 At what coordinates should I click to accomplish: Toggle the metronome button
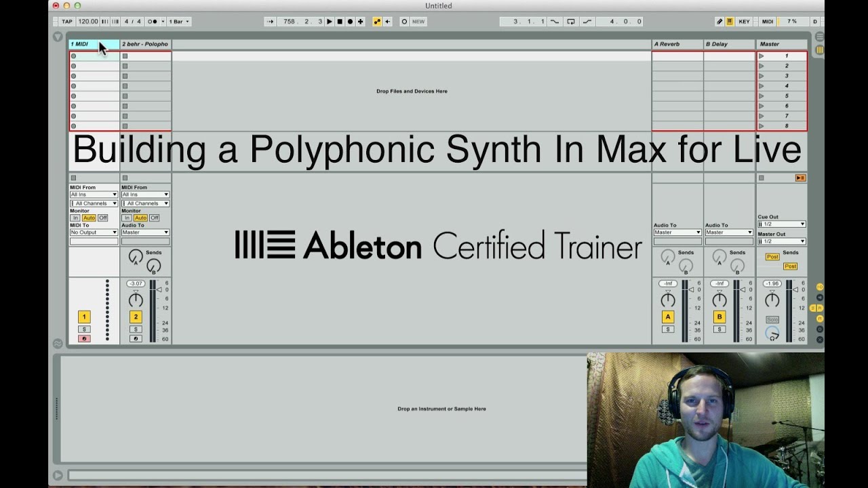[x=153, y=22]
